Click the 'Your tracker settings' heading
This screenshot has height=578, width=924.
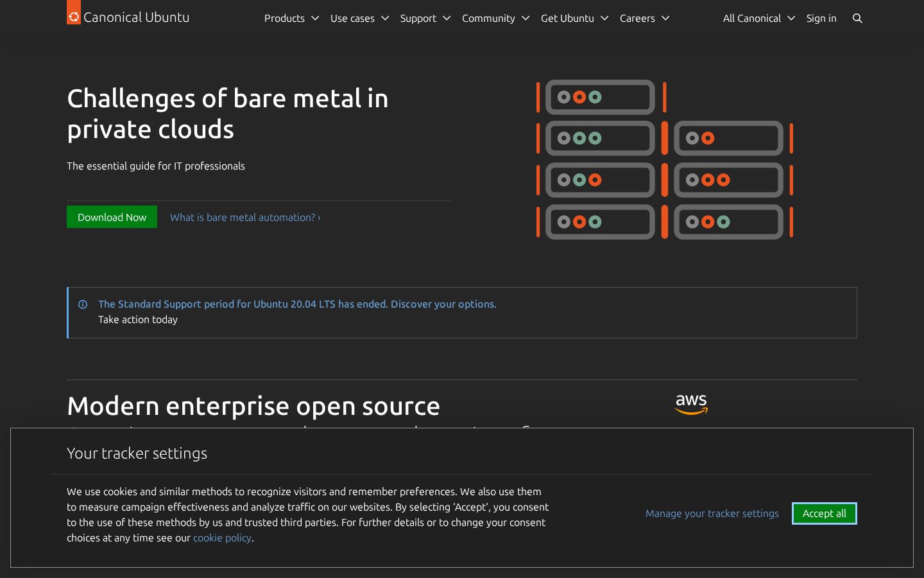coord(137,453)
